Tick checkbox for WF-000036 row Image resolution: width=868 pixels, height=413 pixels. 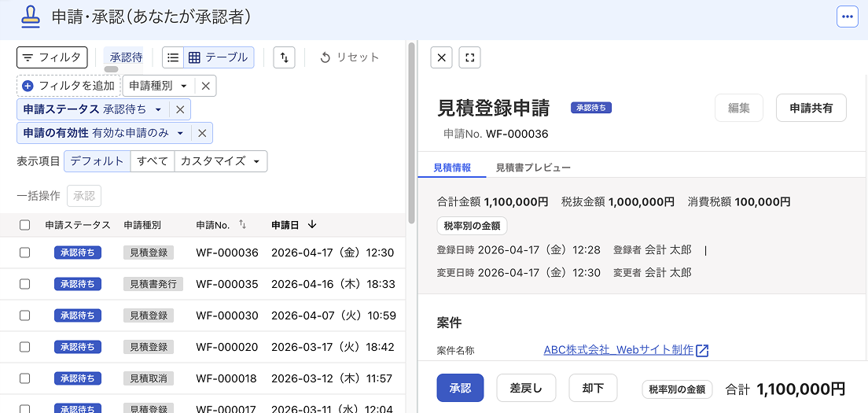[x=24, y=253]
